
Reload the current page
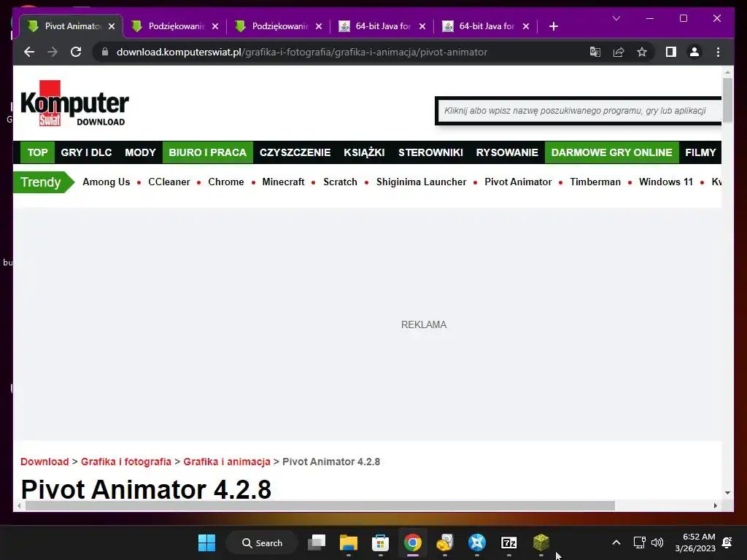[x=76, y=52]
